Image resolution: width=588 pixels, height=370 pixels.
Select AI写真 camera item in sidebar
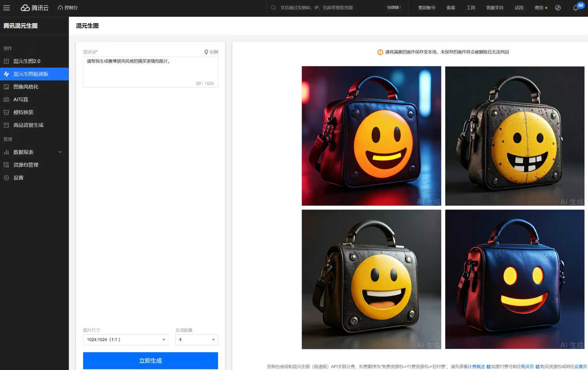pos(21,99)
